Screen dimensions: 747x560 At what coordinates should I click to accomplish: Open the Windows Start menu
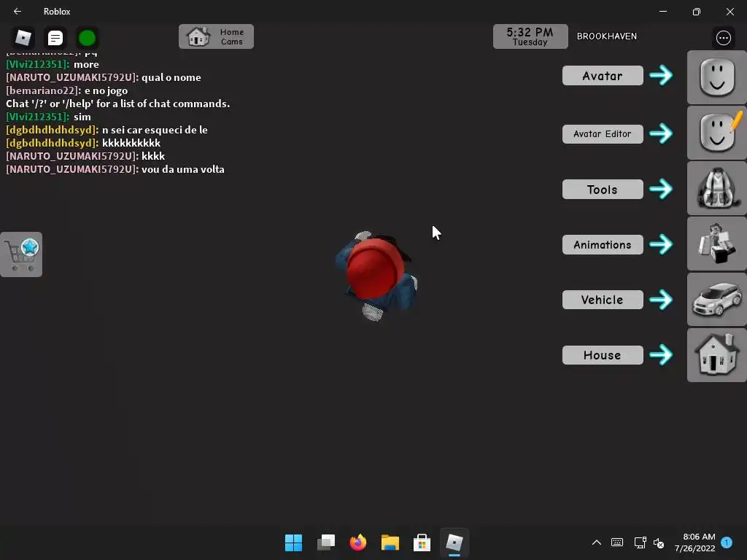[x=293, y=542]
